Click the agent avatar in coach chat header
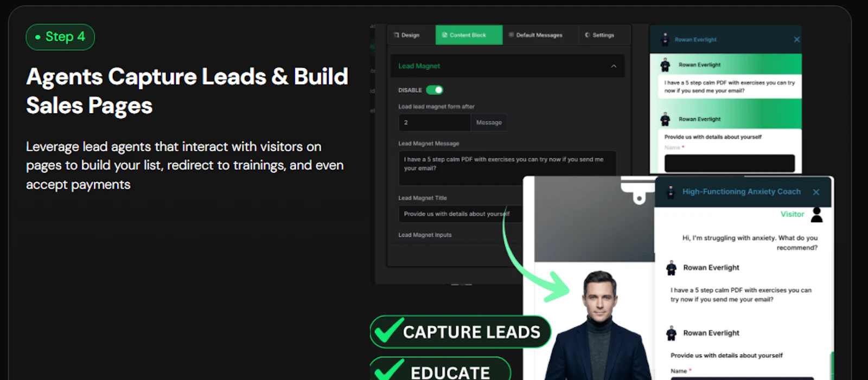Image resolution: width=868 pixels, height=380 pixels. 671,192
